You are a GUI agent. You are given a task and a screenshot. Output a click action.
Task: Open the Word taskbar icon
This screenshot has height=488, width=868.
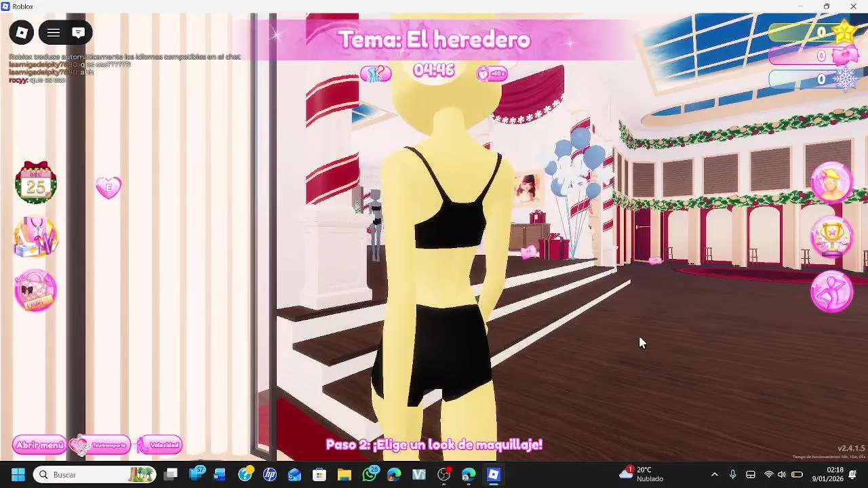[220, 474]
